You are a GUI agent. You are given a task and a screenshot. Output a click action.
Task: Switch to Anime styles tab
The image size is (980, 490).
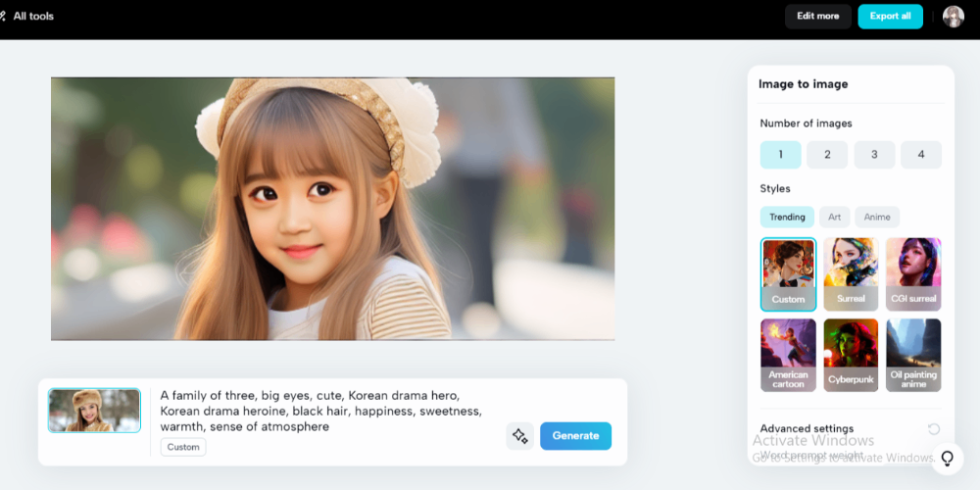pyautogui.click(x=877, y=217)
